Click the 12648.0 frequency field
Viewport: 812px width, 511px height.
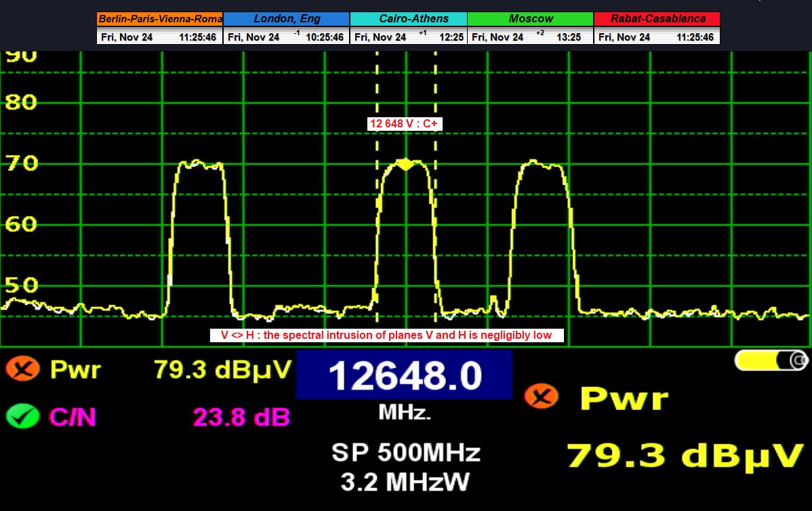click(x=404, y=375)
